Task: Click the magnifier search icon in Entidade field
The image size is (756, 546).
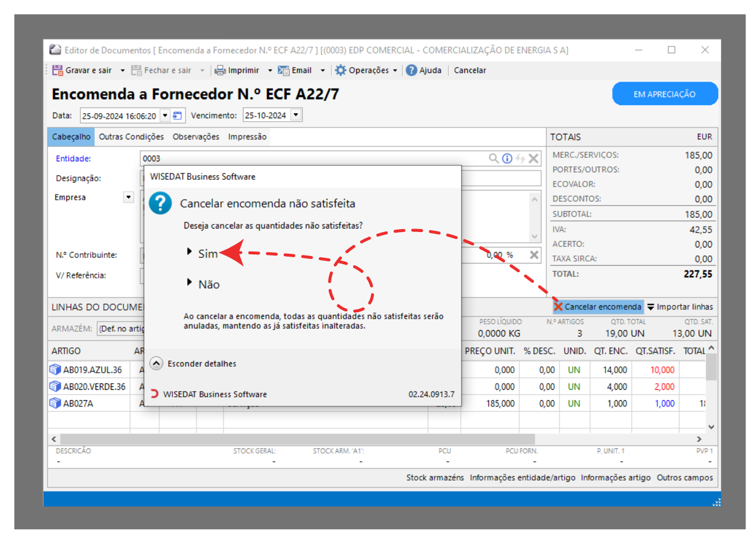Action: (x=493, y=158)
